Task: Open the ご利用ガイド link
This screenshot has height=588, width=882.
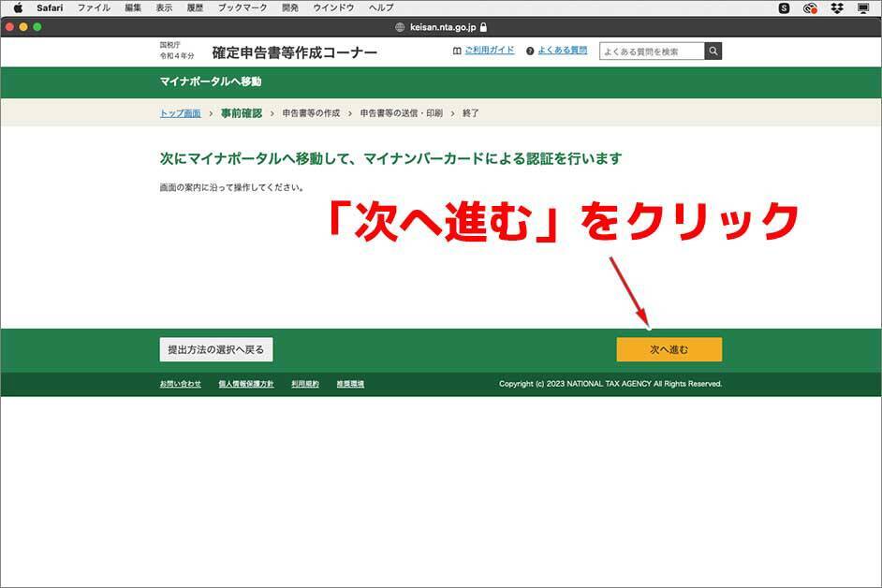Action: pos(489,51)
